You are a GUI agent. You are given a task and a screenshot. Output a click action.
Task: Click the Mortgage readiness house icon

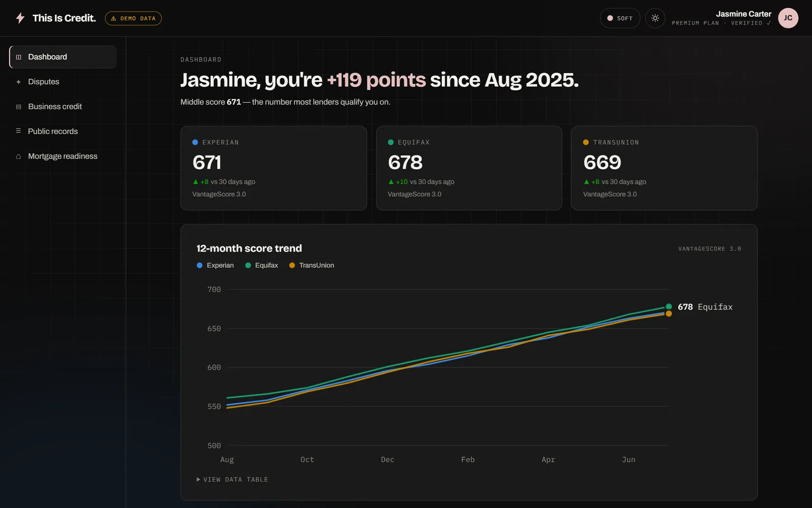tap(19, 156)
